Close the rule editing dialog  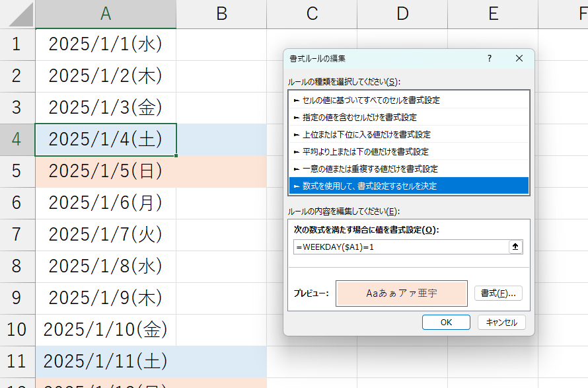tap(519, 58)
